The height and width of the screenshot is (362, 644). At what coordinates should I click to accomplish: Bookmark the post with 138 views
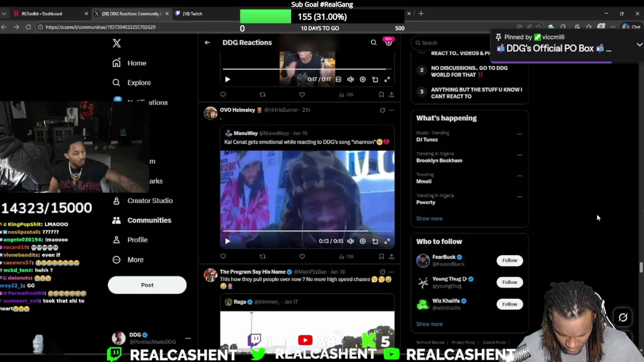tap(381, 256)
